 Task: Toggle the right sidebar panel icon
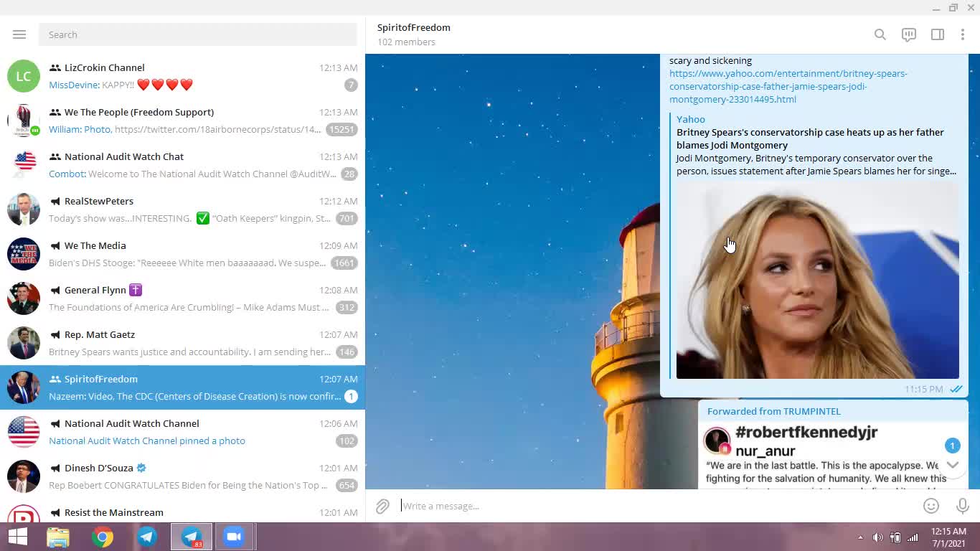pyautogui.click(x=938, y=34)
